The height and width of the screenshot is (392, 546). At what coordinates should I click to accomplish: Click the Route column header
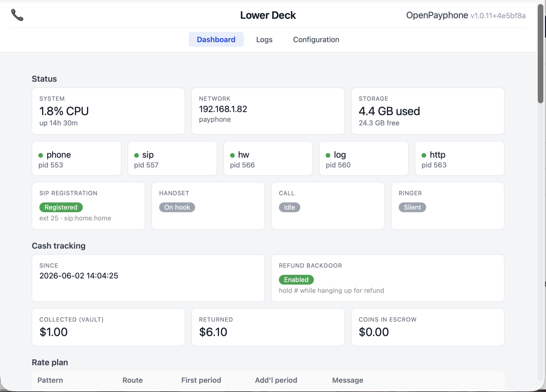[x=133, y=380]
